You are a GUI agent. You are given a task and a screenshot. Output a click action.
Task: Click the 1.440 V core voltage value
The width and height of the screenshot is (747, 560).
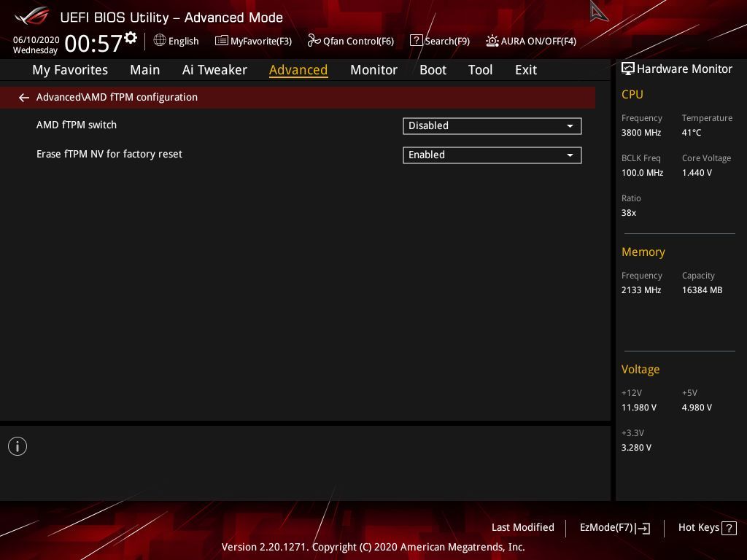click(x=697, y=173)
